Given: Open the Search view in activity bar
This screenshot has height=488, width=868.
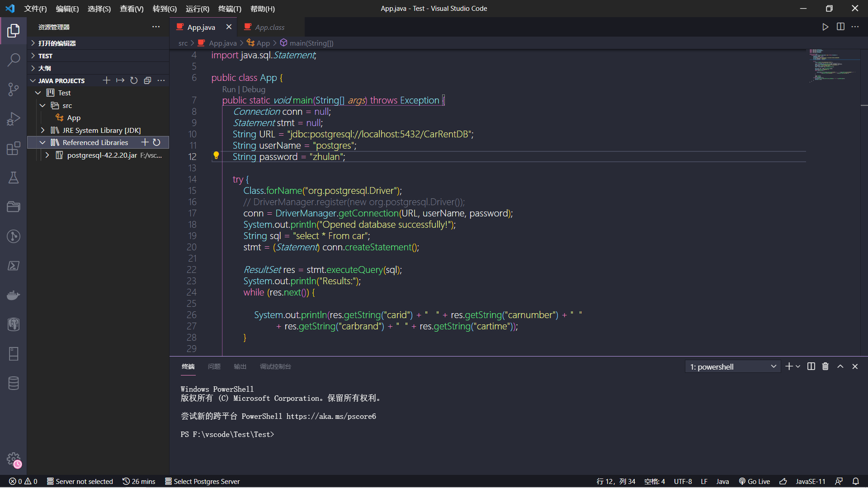Looking at the screenshot, I should click(14, 60).
